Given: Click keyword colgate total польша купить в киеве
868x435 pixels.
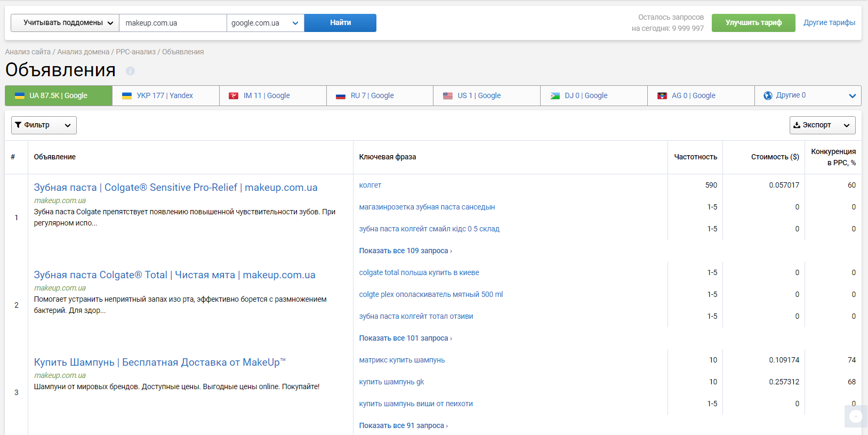Looking at the screenshot, I should 419,272.
